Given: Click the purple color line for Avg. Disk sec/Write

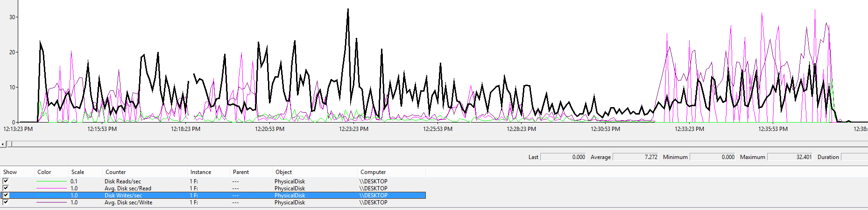Looking at the screenshot, I should (x=51, y=203).
